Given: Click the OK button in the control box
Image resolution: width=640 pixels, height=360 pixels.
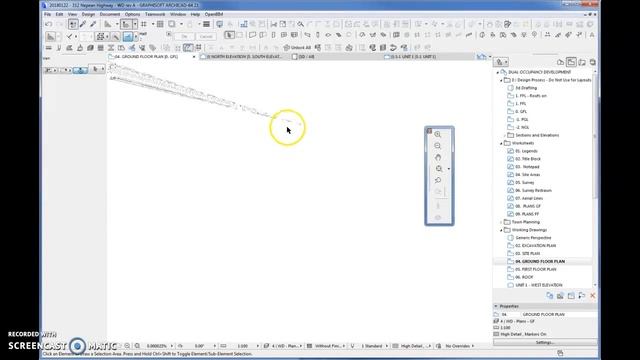Looking at the screenshot, I should pos(184,36).
